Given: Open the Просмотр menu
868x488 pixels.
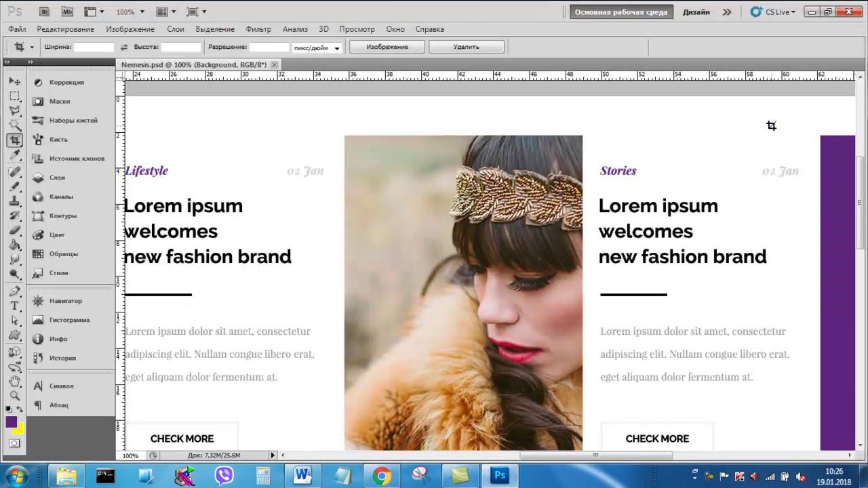Looking at the screenshot, I should [357, 29].
